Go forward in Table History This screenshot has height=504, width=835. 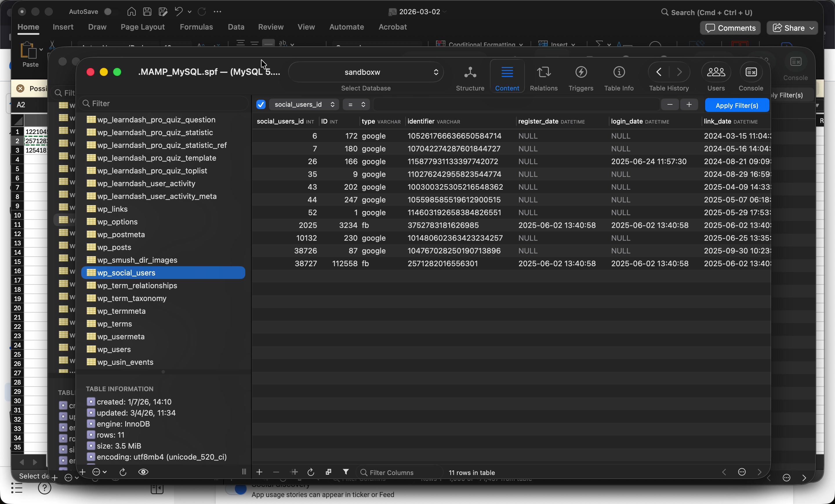click(x=679, y=72)
